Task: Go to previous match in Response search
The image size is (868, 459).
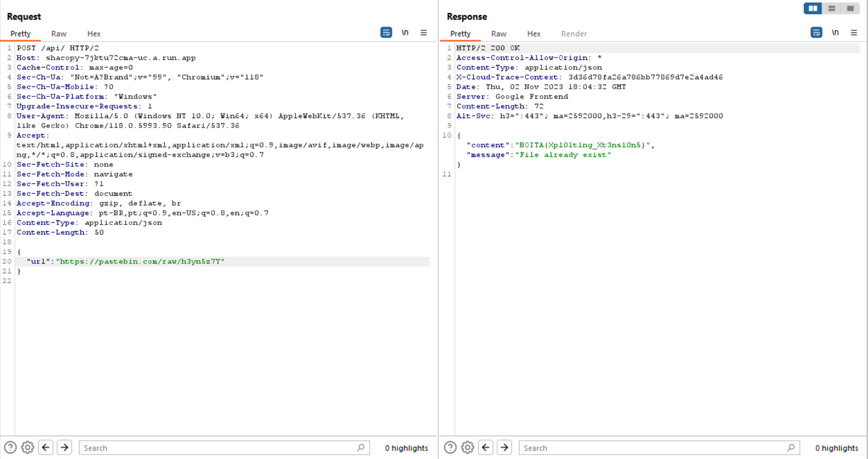Action: click(x=486, y=447)
